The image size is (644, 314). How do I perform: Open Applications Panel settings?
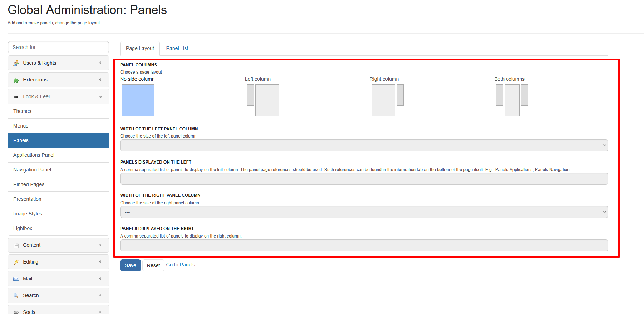(58, 155)
